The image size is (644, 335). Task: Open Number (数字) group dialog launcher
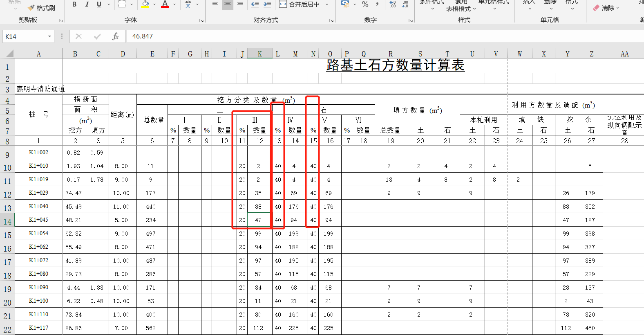411,20
